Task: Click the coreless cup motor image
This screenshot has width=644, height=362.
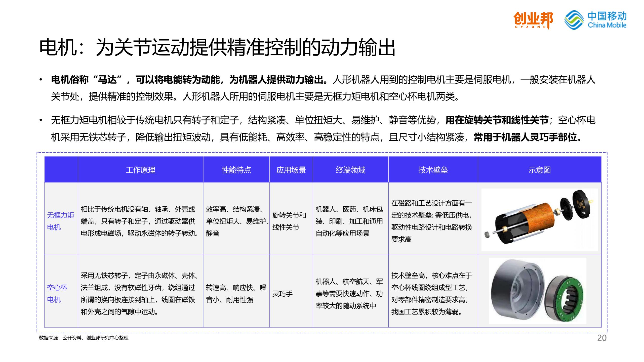Action: click(x=538, y=291)
